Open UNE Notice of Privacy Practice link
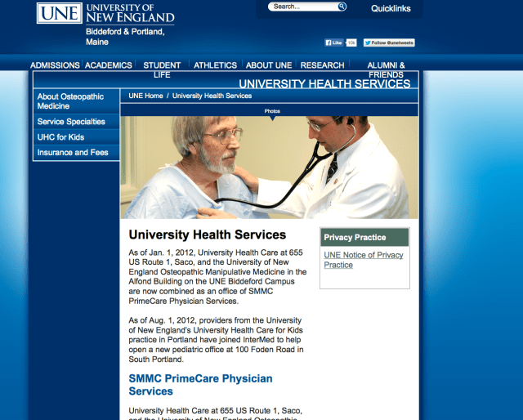The height and width of the screenshot is (420, 523). pos(363,260)
